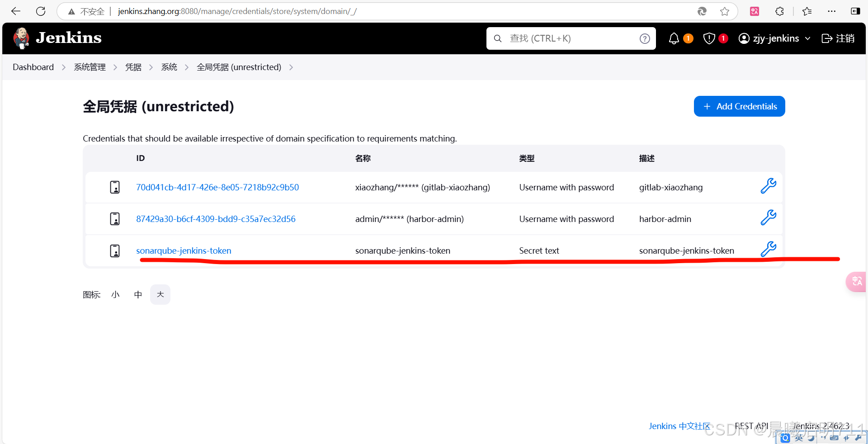
Task: Log out with 注销 button
Action: tap(838, 38)
